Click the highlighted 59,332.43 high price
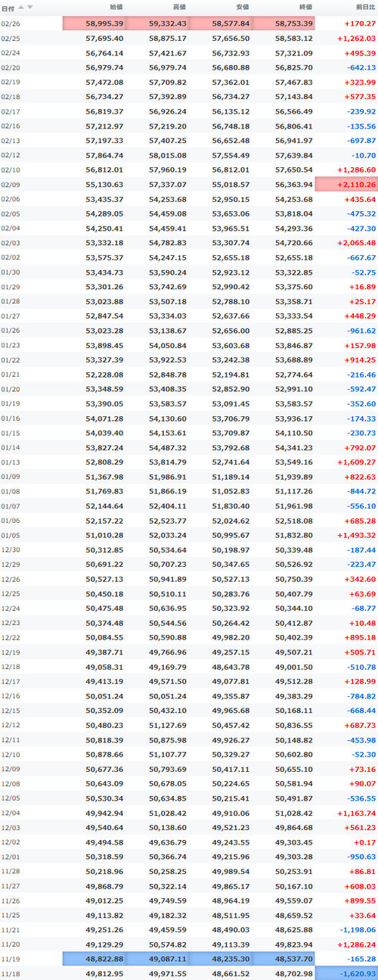 click(157, 23)
